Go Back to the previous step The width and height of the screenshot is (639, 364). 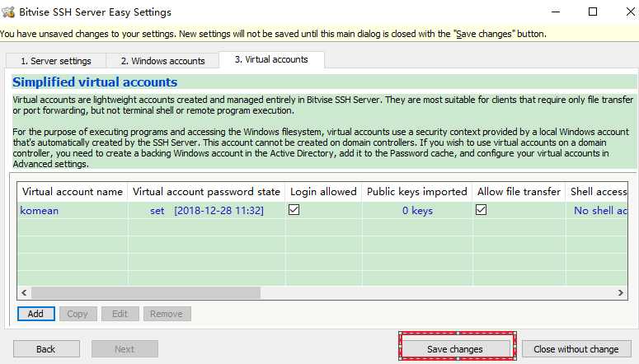46,349
